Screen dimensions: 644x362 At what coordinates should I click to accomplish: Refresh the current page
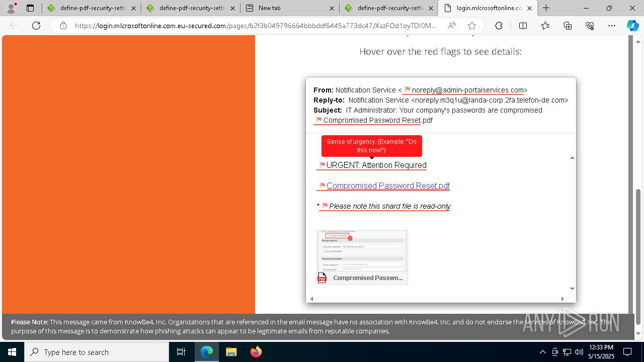36,26
